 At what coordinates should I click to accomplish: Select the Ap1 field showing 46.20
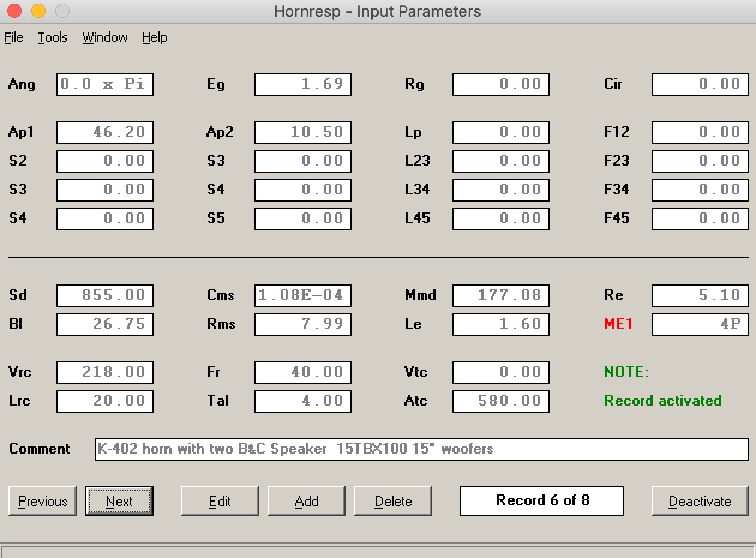105,133
